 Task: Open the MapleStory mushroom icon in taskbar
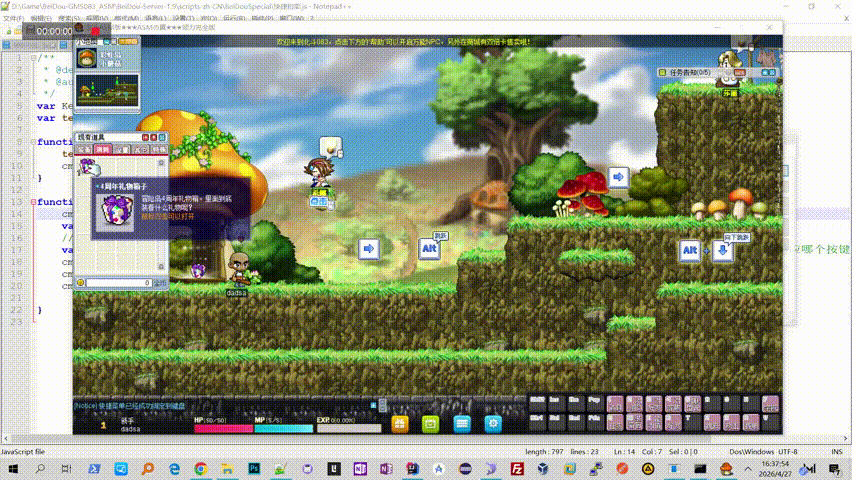pyautogui.click(x=726, y=469)
